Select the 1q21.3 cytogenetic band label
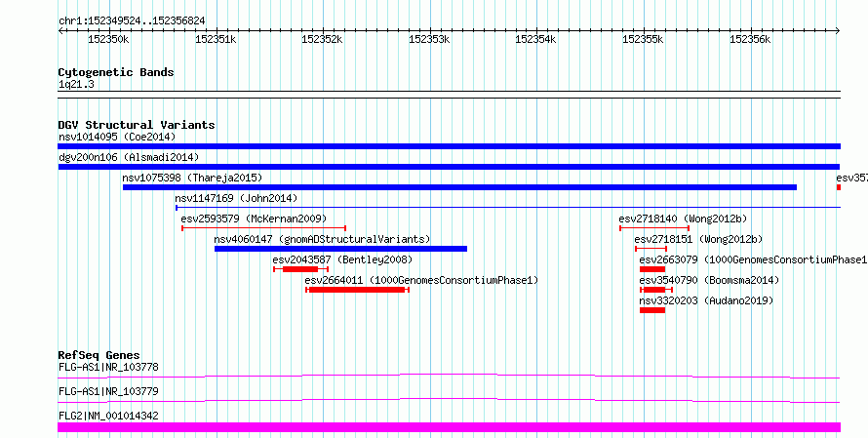This screenshot has height=438, width=868. coord(76,84)
